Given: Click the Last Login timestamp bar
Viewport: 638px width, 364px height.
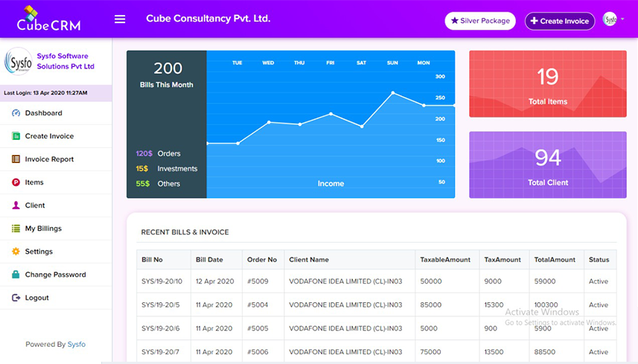Looking at the screenshot, I should pyautogui.click(x=56, y=93).
